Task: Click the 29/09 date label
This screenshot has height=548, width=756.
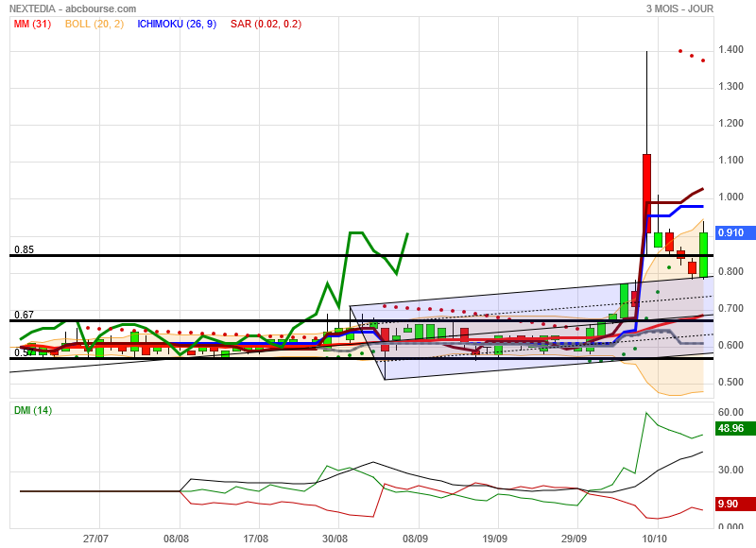Action: [x=574, y=539]
